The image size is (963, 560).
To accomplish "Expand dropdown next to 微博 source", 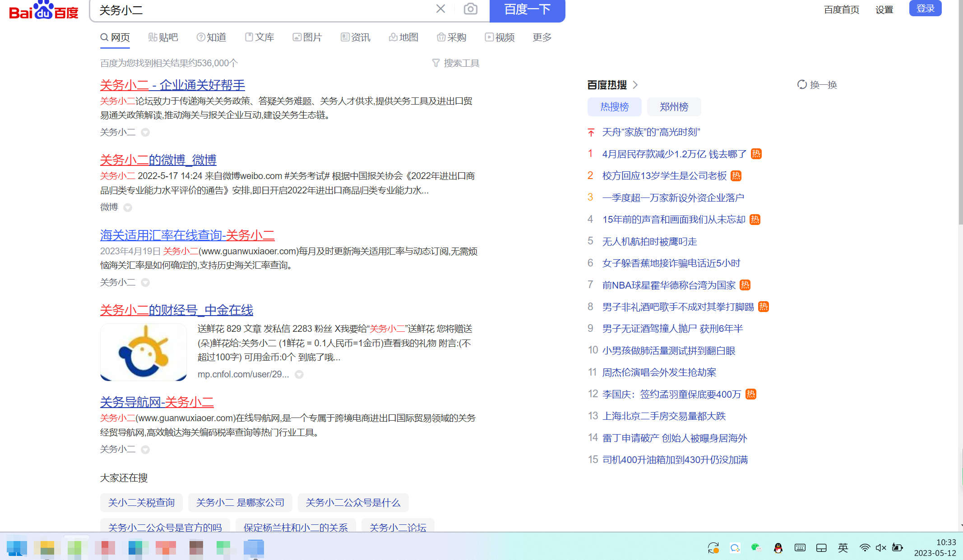I will [x=128, y=207].
